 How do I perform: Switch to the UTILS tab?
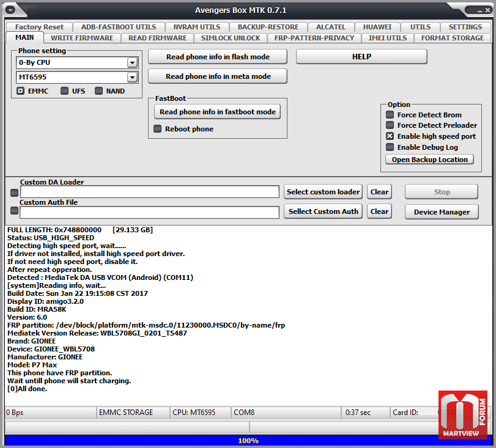[420, 27]
